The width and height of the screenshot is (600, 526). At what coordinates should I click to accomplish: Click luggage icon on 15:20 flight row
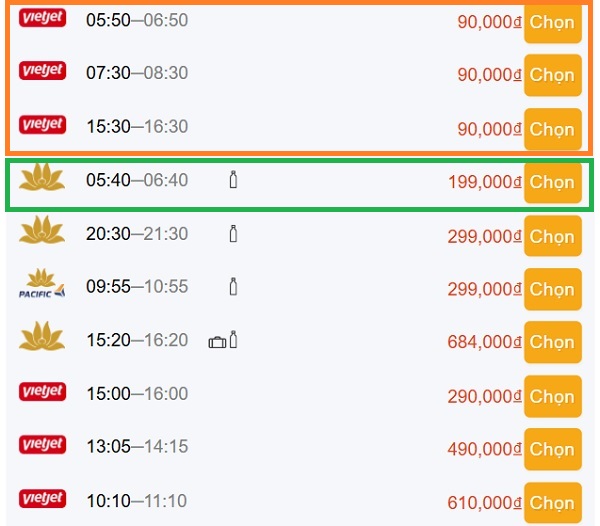click(217, 341)
